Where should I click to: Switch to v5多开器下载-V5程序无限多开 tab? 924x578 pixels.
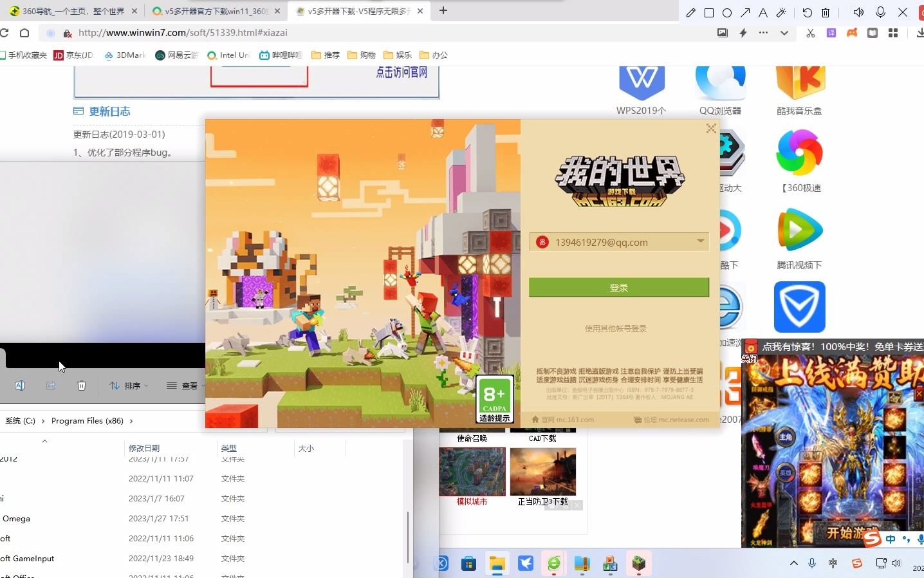pos(359,11)
